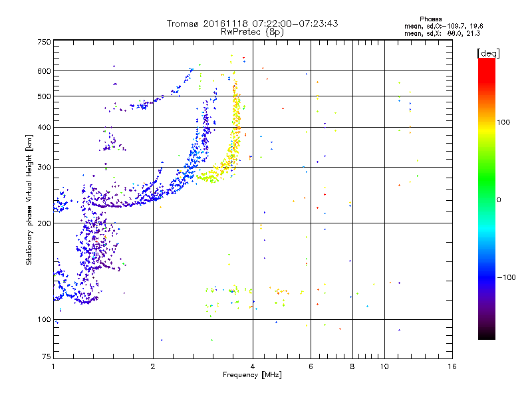Click the y-axis tick label '100'

coord(44,320)
